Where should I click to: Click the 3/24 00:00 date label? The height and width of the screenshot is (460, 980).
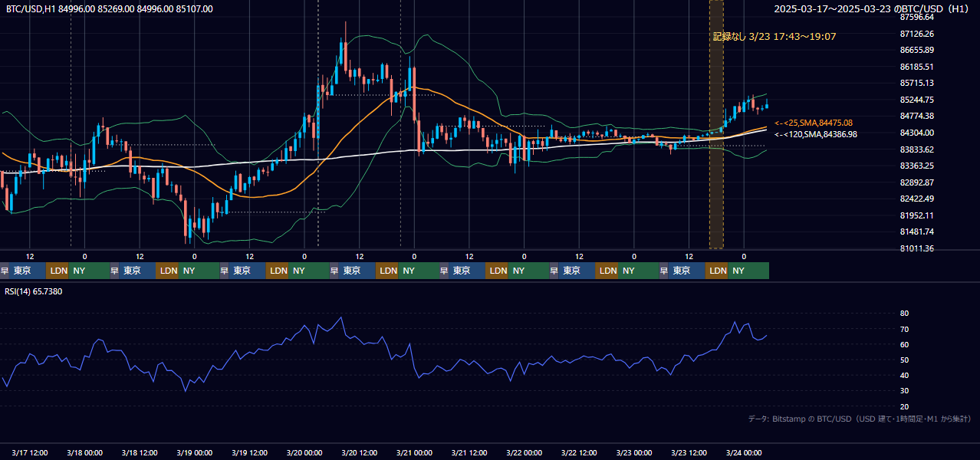point(744,452)
